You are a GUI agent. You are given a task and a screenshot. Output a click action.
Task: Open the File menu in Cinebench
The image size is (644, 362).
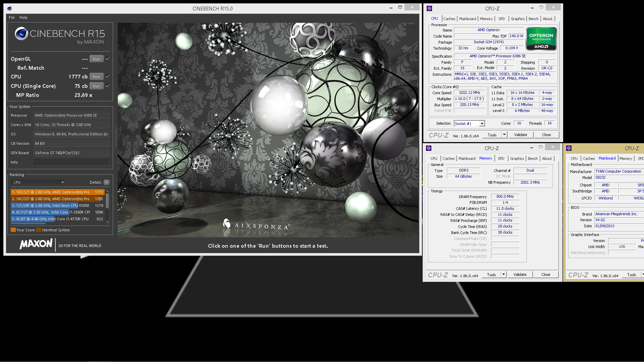pos(12,17)
